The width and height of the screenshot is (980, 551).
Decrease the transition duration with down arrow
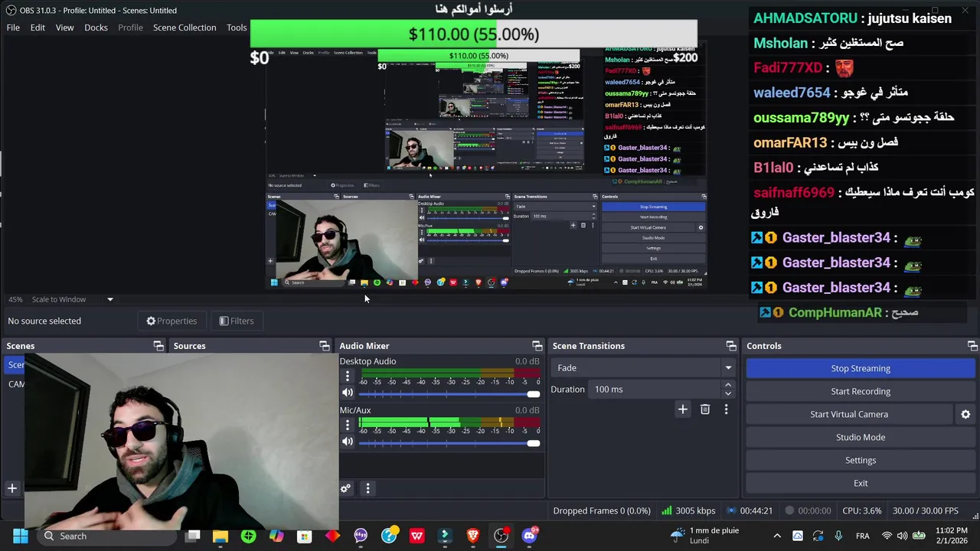click(x=728, y=394)
